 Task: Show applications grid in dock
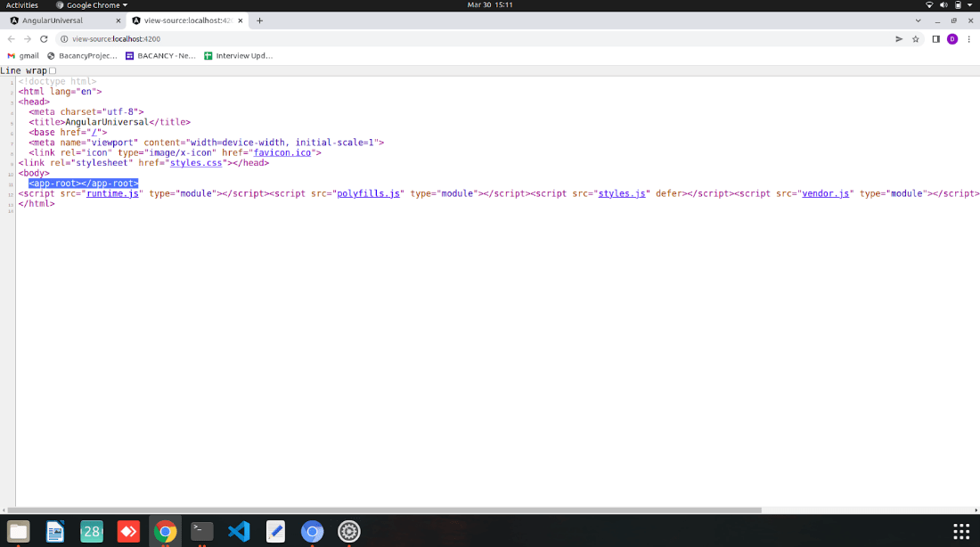click(x=961, y=531)
